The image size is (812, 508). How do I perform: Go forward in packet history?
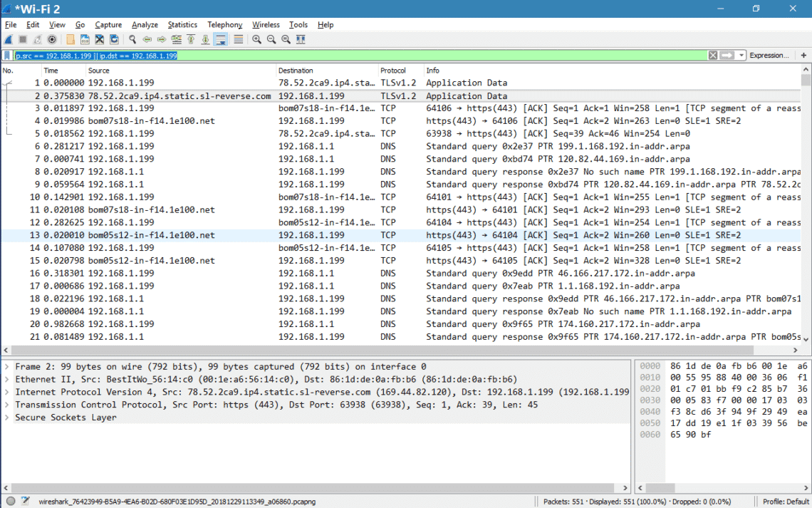(162, 39)
